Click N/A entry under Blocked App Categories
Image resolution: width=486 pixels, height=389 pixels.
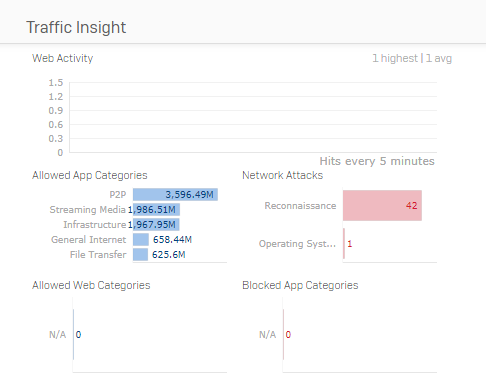coord(268,334)
